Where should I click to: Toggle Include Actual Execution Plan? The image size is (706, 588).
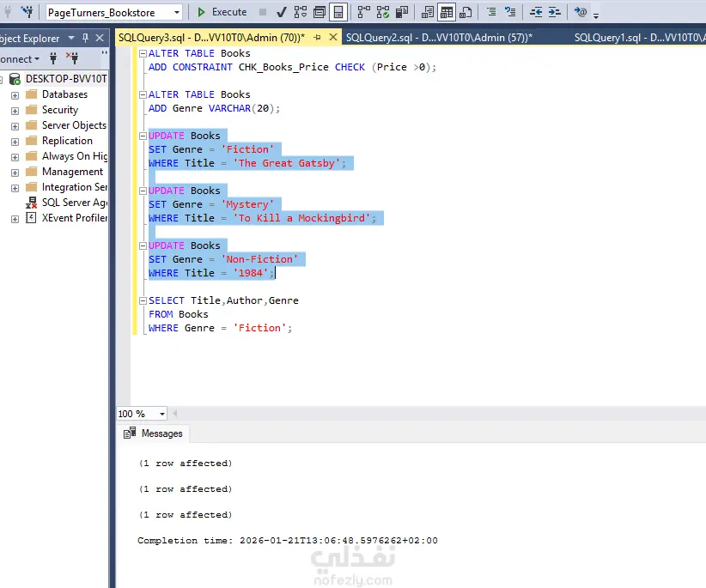(364, 12)
